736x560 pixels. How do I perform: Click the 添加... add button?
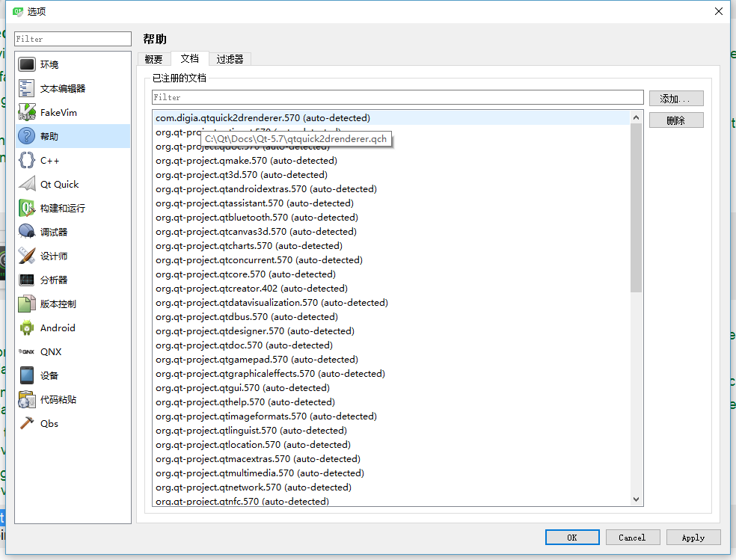[676, 99]
